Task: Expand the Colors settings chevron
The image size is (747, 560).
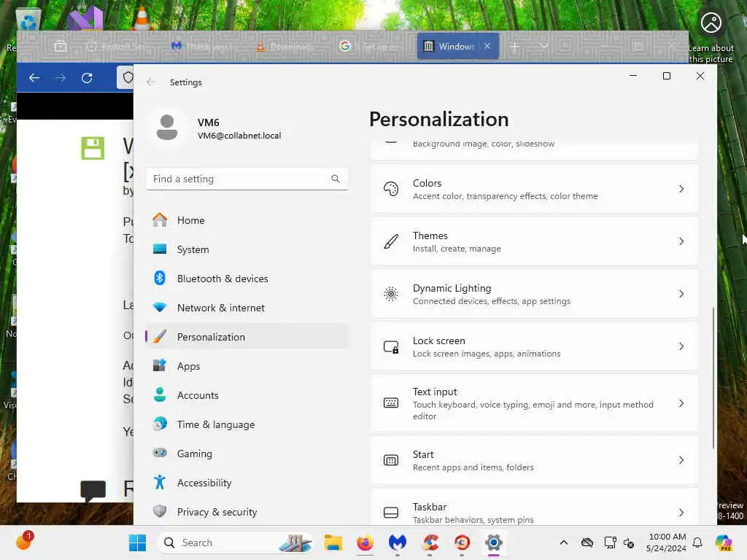Action: (x=681, y=189)
